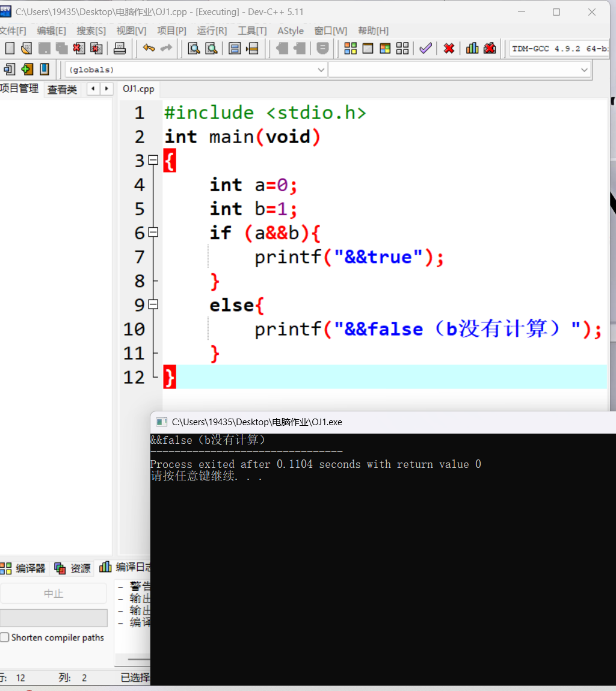616x691 pixels.
Task: Collapse the code fold at line 3
Action: tap(153, 159)
